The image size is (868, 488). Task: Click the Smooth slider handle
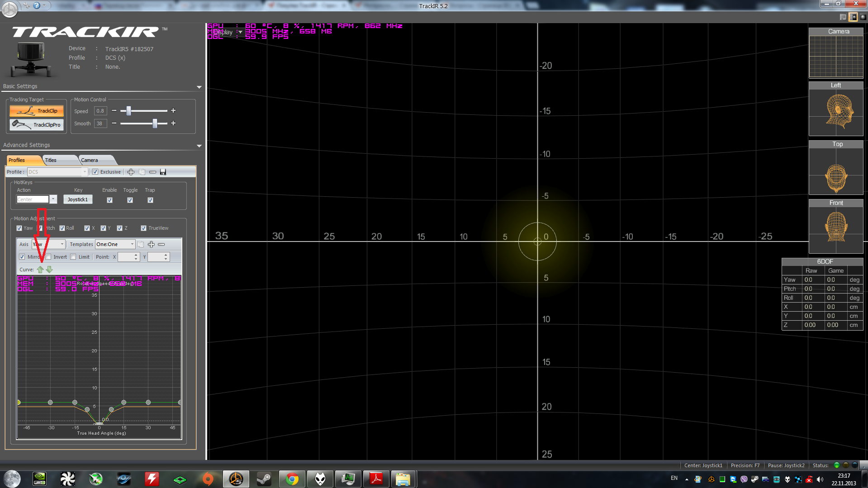pos(155,123)
